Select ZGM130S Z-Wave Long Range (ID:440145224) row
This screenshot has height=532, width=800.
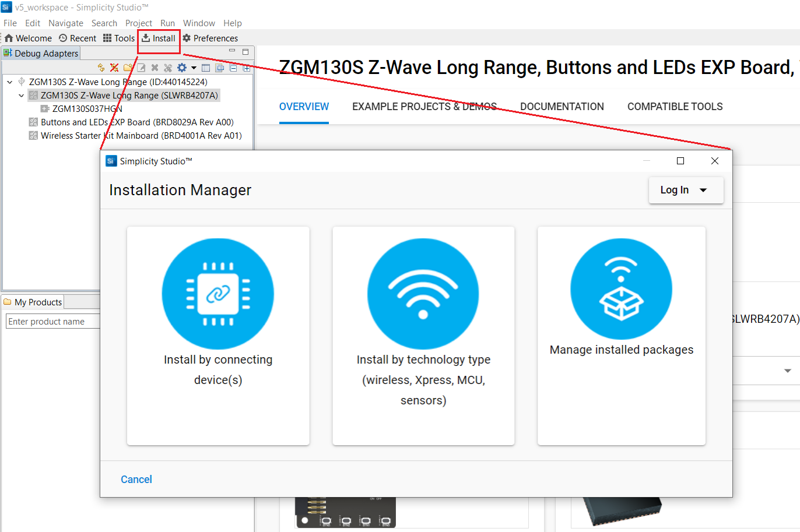(x=118, y=82)
